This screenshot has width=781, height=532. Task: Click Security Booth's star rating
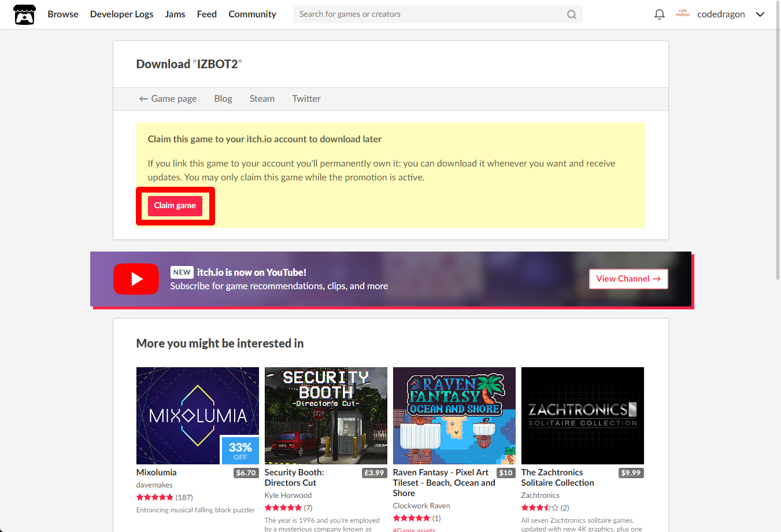(283, 508)
